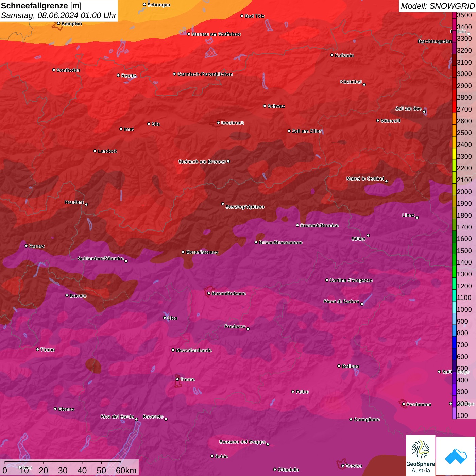
Task: Click the Zernez city marker
Action: 27,246
